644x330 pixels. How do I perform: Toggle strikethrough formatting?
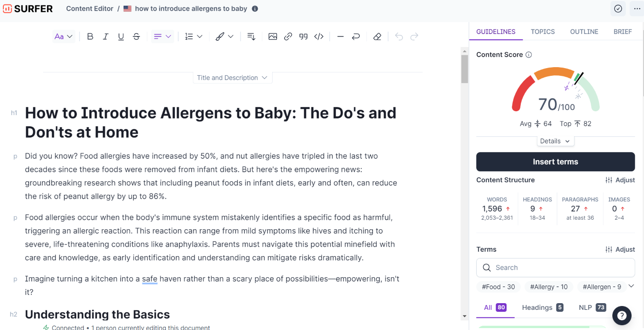tap(136, 36)
